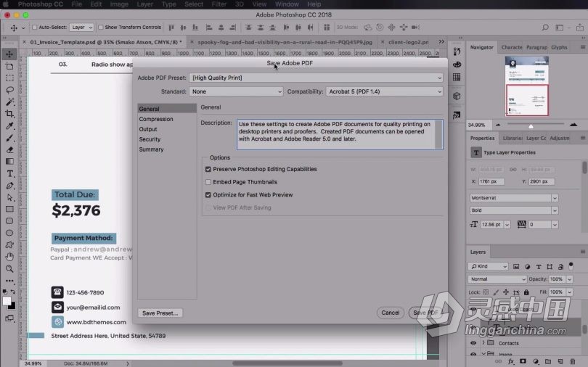Open the Standard dropdown set to None
This screenshot has width=588, height=367.
[236, 91]
